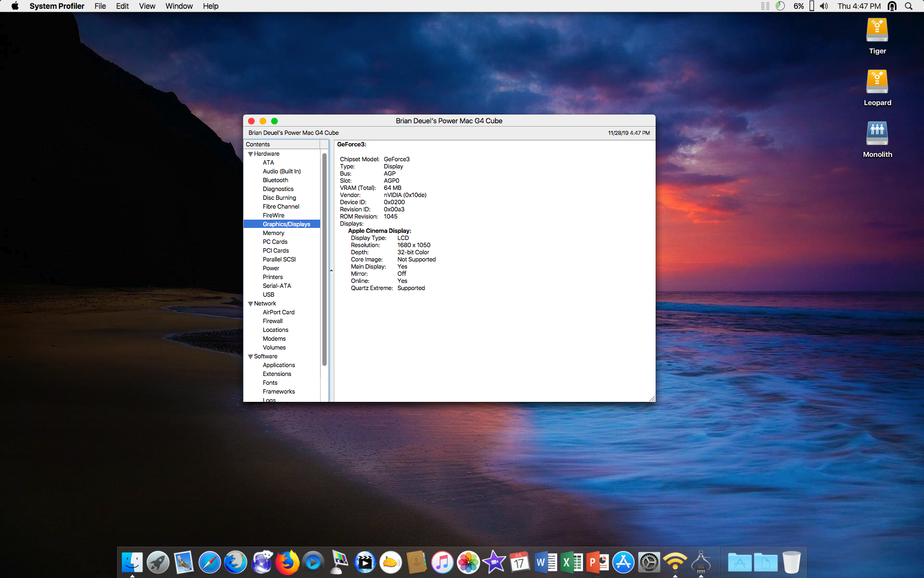
Task: Select Diagnostics in the sidebar
Action: point(278,189)
